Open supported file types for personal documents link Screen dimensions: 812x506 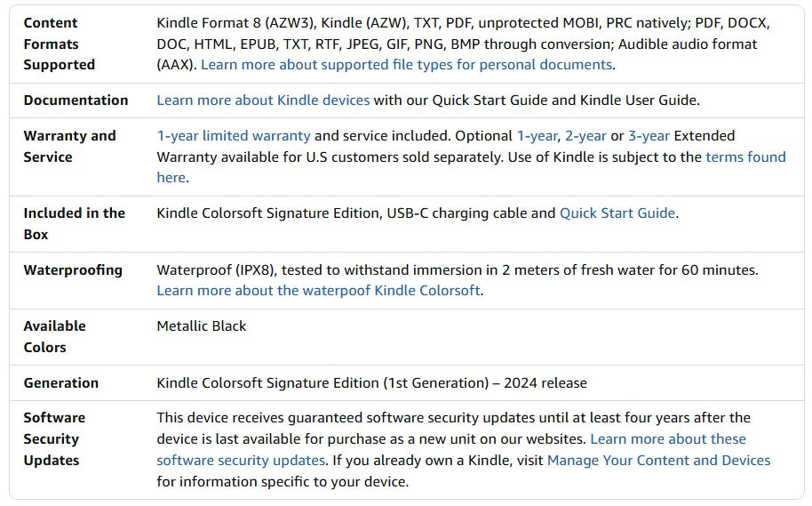point(406,65)
